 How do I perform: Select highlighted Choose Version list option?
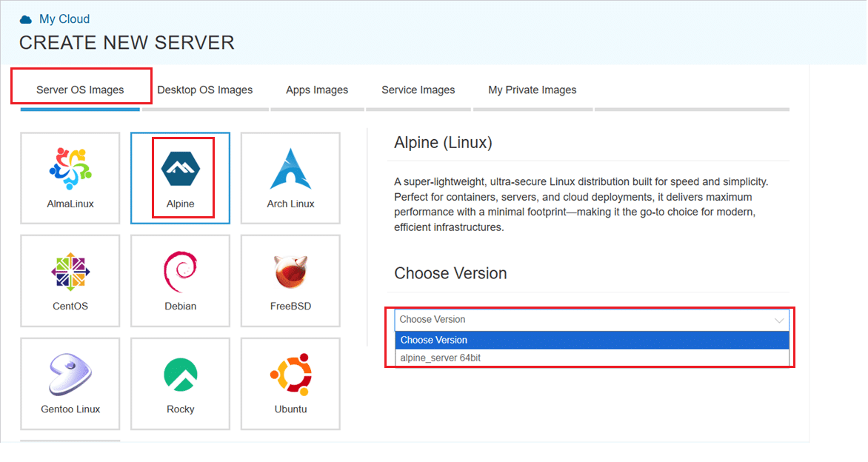point(592,340)
